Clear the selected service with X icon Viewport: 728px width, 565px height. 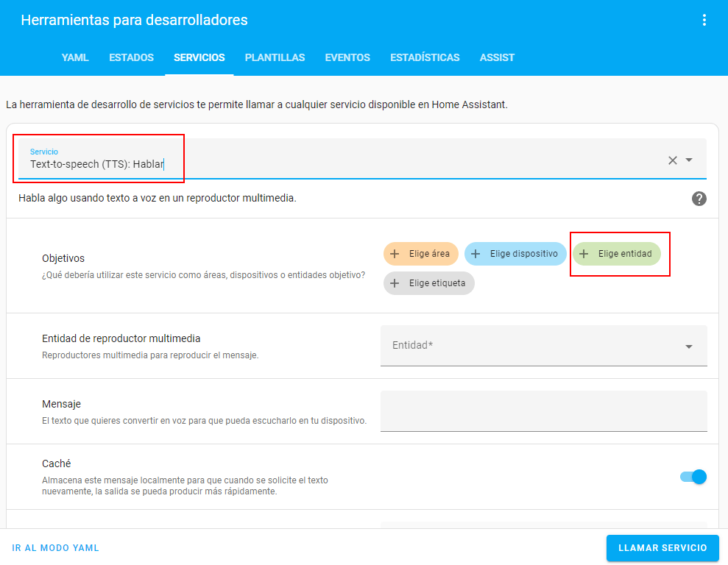672,160
